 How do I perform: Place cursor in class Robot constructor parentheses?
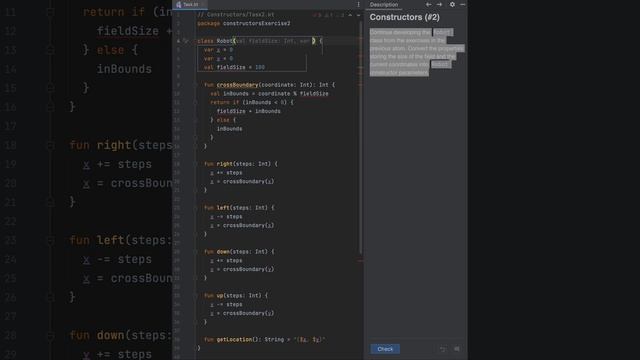pos(274,41)
